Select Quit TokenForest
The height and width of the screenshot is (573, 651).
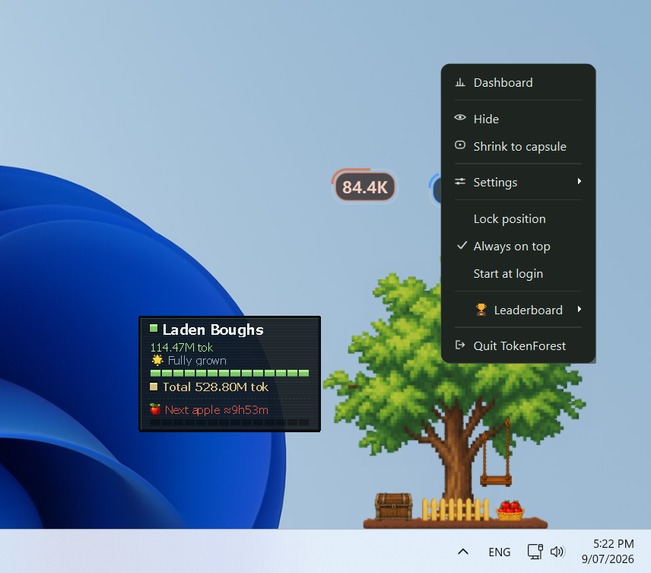coord(518,346)
